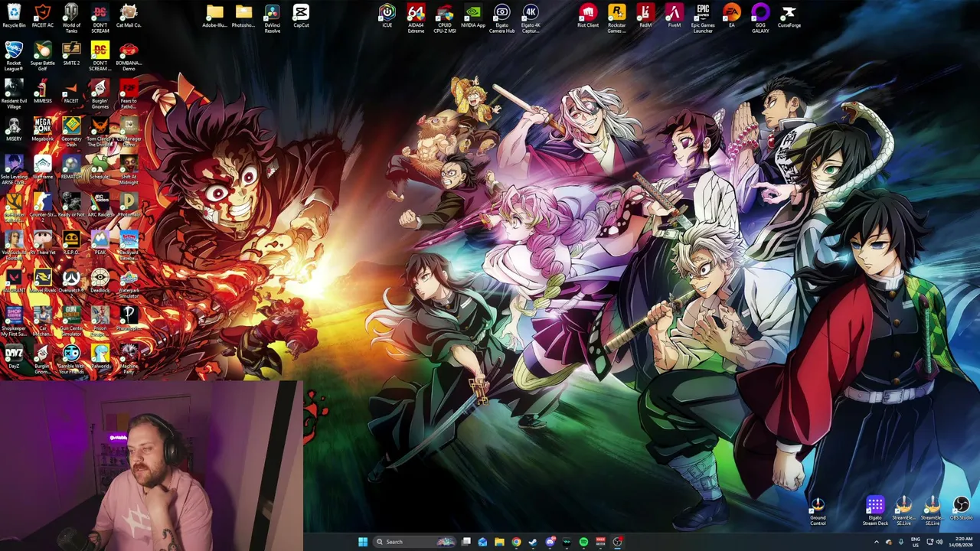Click the NVIDIA App shortcut
This screenshot has width=980, height=551.
pos(473,16)
